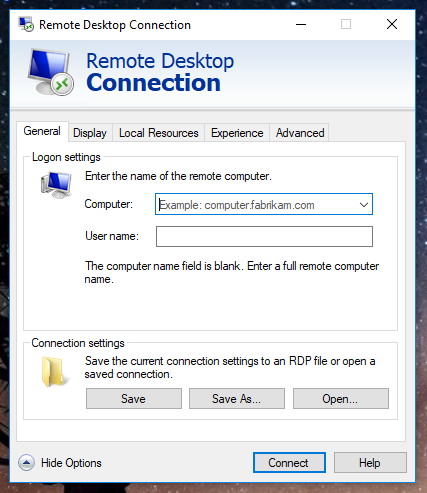Viewport: 427px width, 493px height.
Task: Click the User name text field
Action: [x=264, y=237]
